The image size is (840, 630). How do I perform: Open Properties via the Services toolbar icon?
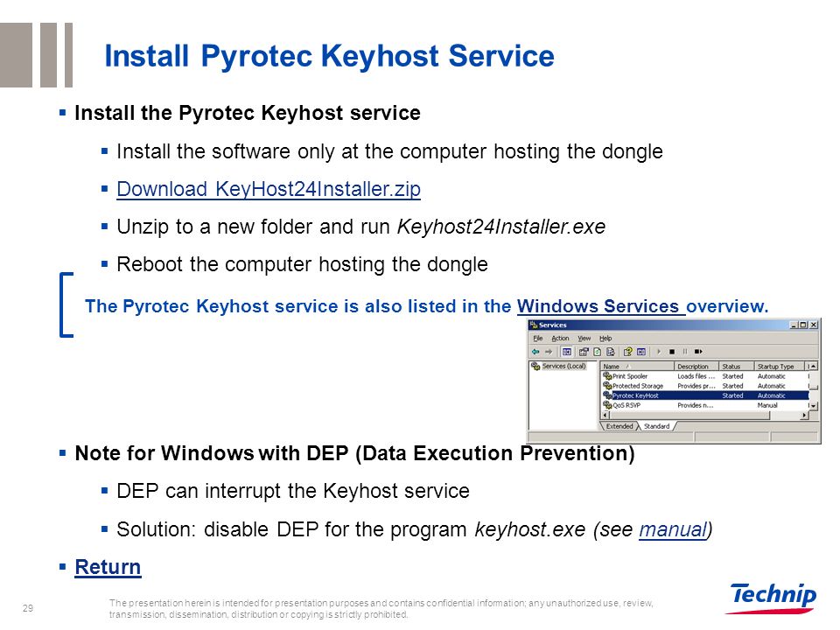click(x=584, y=352)
